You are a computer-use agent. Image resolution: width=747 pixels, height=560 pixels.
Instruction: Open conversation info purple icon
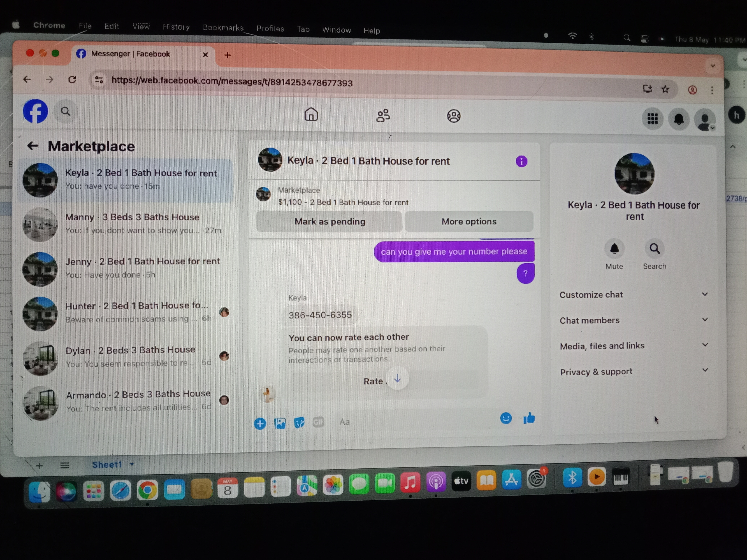click(x=521, y=161)
